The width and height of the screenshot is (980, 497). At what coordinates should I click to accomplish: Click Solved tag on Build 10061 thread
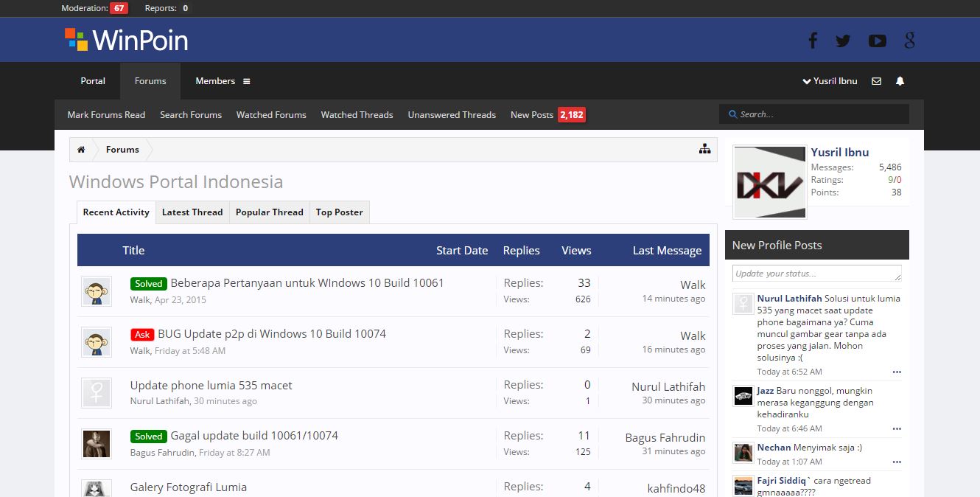pyautogui.click(x=148, y=283)
